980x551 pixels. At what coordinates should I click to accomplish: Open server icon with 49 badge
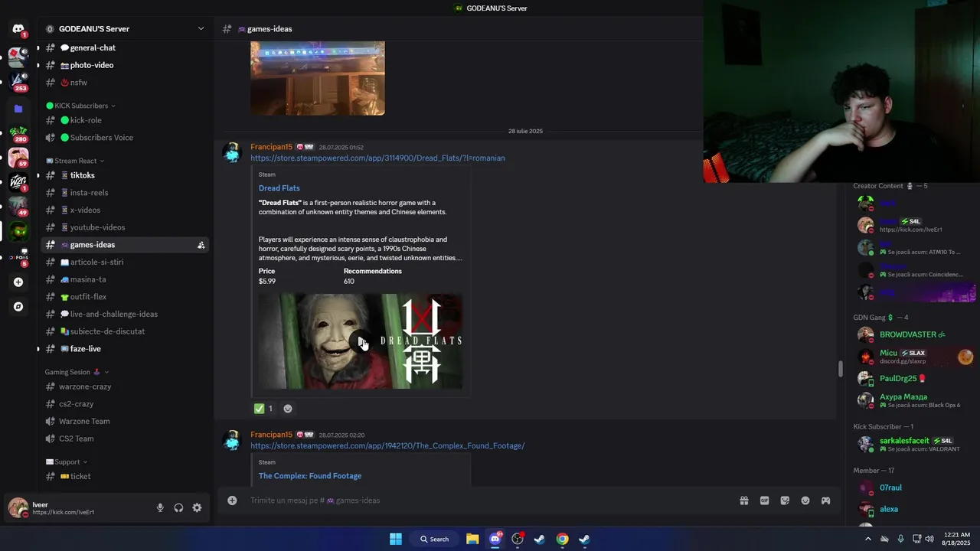click(x=18, y=206)
